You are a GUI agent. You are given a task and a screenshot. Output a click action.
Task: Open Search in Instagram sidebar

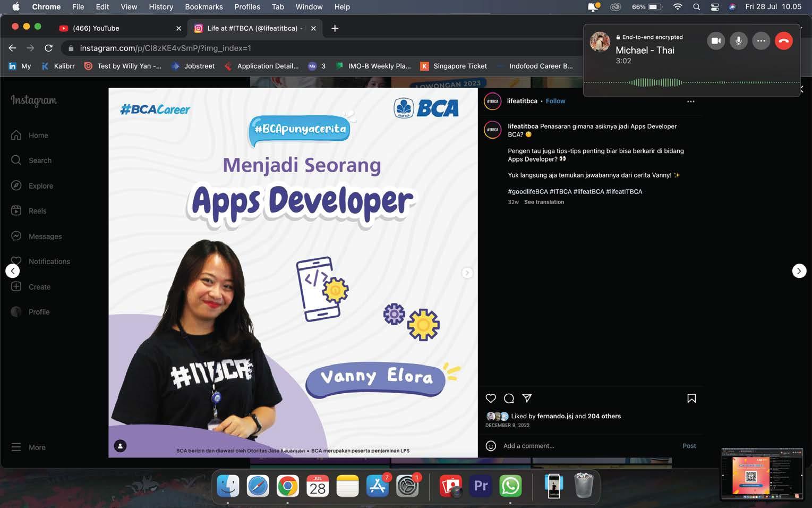click(31, 160)
